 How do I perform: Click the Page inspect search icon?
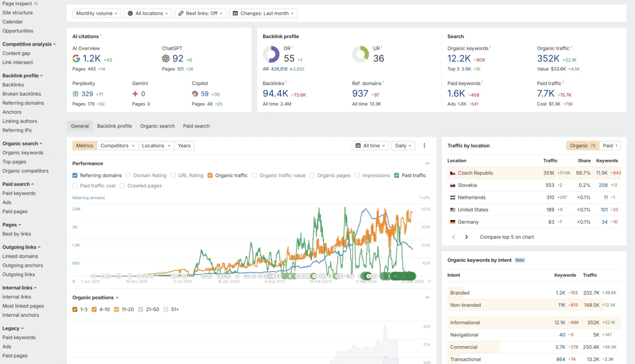36,4
